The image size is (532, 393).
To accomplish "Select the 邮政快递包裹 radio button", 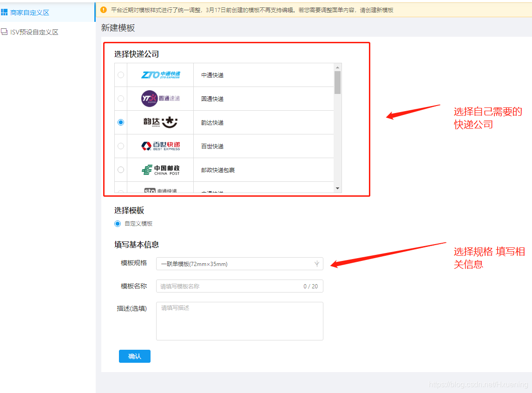I will pos(121,170).
